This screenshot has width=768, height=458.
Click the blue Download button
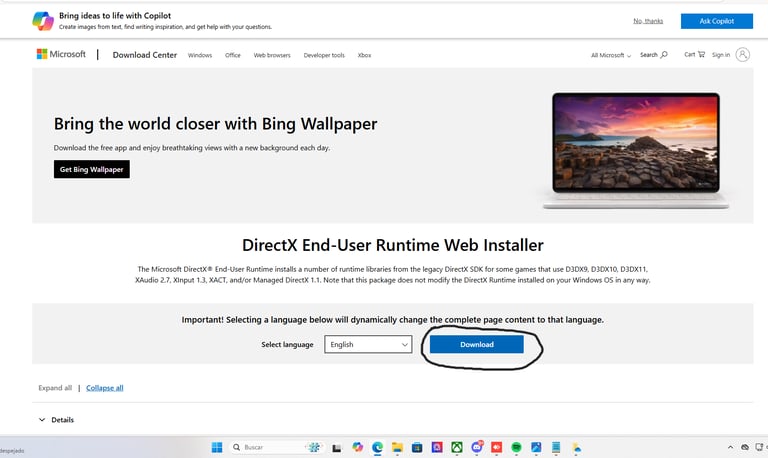(x=477, y=344)
